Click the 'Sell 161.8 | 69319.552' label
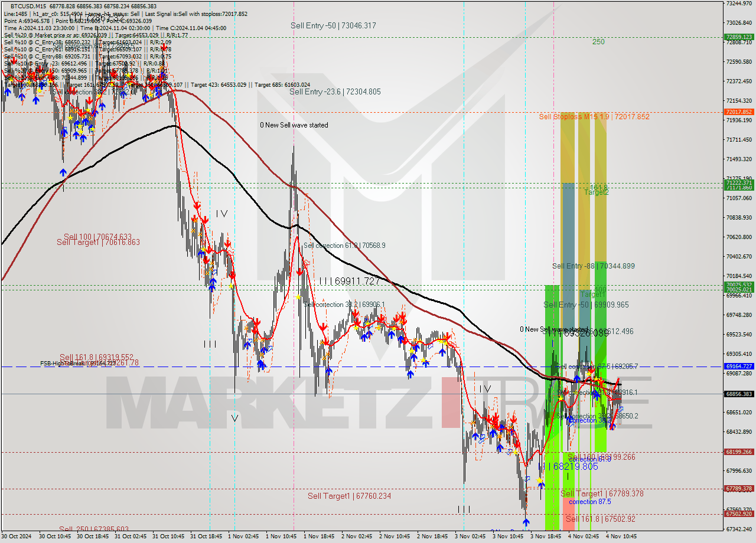 (x=96, y=357)
